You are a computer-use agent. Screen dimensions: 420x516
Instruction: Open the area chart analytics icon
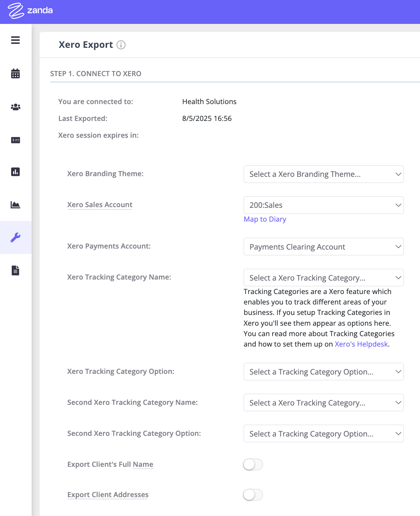(x=15, y=205)
